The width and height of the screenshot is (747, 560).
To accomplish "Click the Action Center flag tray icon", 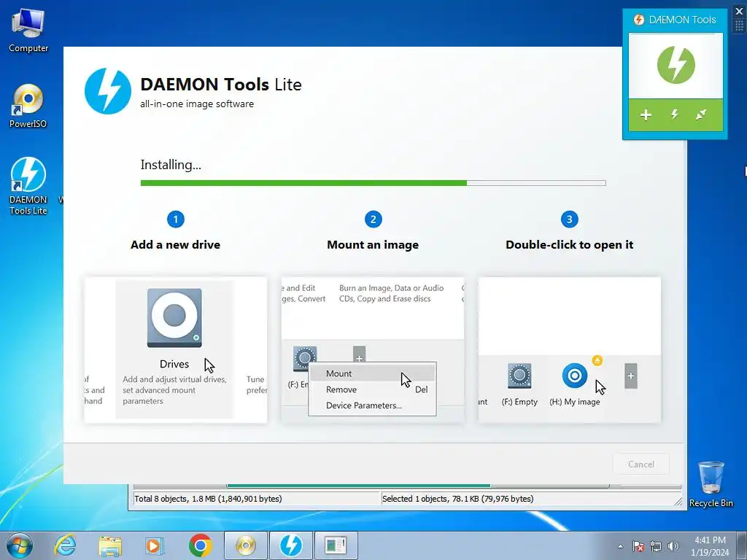I will (x=638, y=546).
